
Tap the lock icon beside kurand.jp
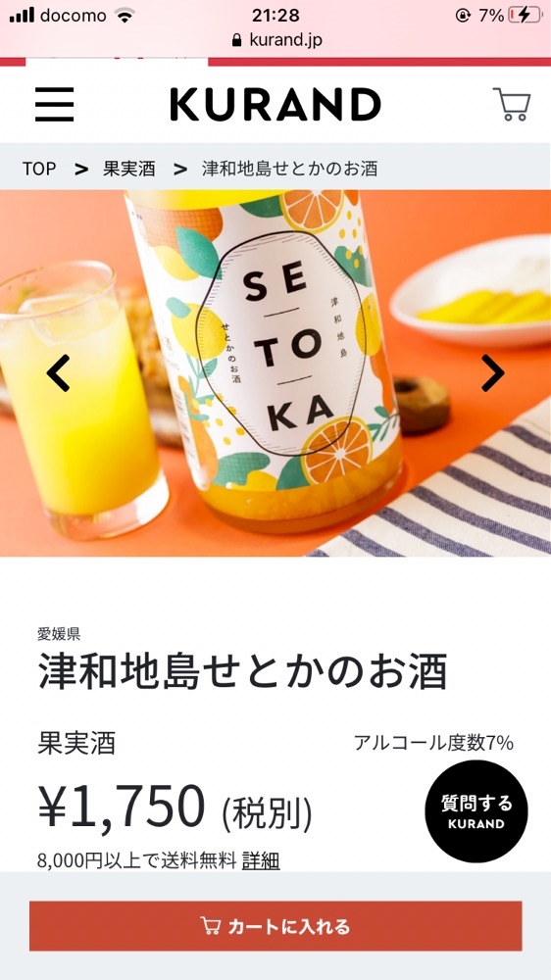click(236, 40)
